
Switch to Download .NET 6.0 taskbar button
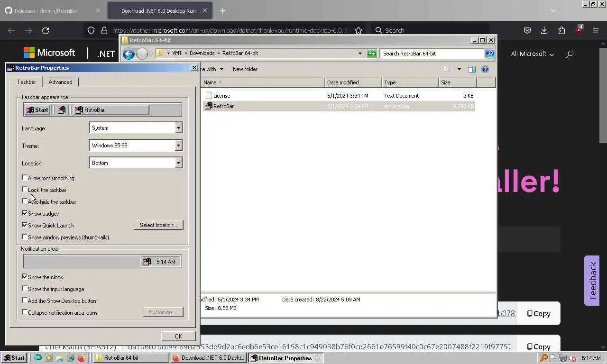pyautogui.click(x=208, y=358)
